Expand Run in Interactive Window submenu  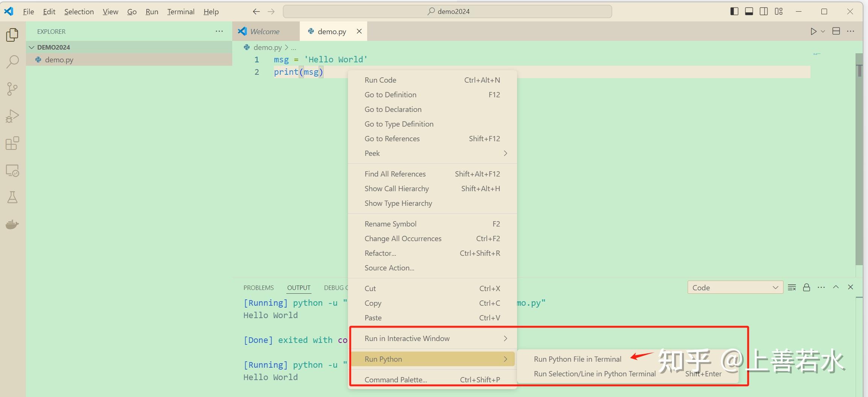pyautogui.click(x=432, y=338)
